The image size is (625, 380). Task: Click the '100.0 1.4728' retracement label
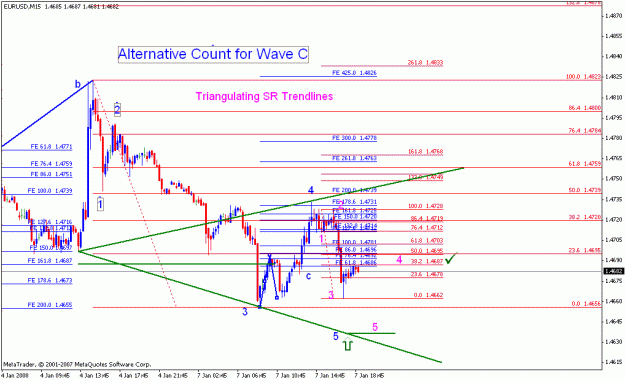(425, 206)
